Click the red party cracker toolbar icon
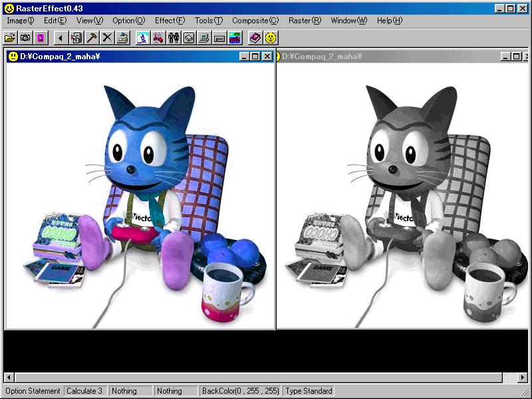Screen dimensions: 532x399 (158, 38)
